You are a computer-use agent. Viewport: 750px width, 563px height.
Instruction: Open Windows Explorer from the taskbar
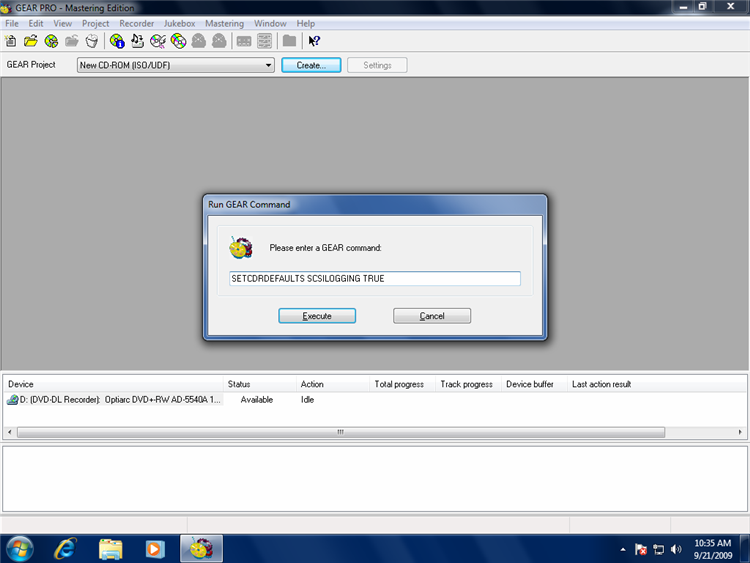110,549
